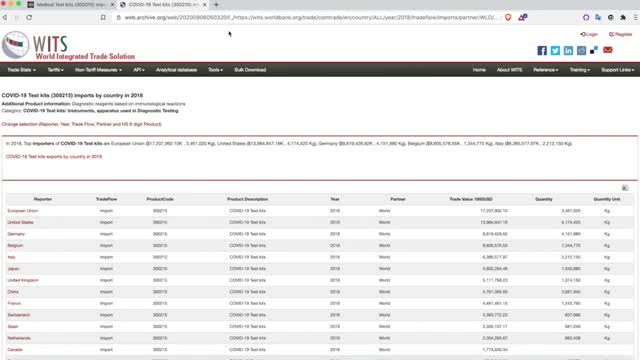Screen dimensions: 640x360
Task: Click the Product Description column header
Action: coord(247,199)
